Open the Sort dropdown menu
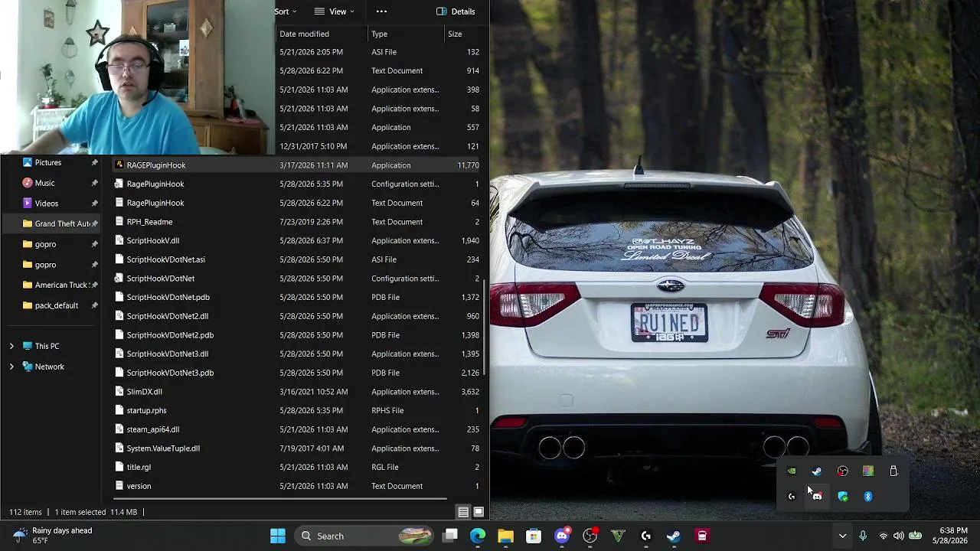The image size is (980, 551). (286, 11)
